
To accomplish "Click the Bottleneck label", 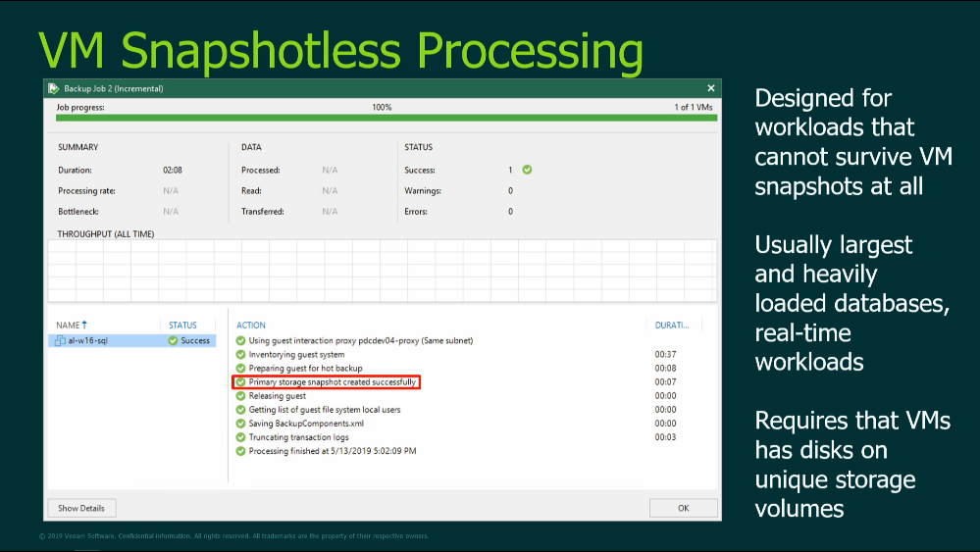I will 78,211.
